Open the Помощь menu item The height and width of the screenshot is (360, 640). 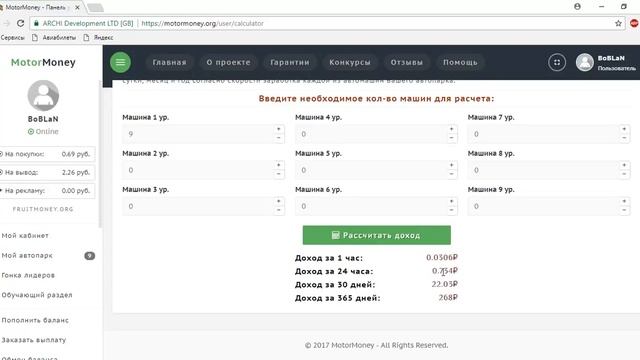[460, 62]
